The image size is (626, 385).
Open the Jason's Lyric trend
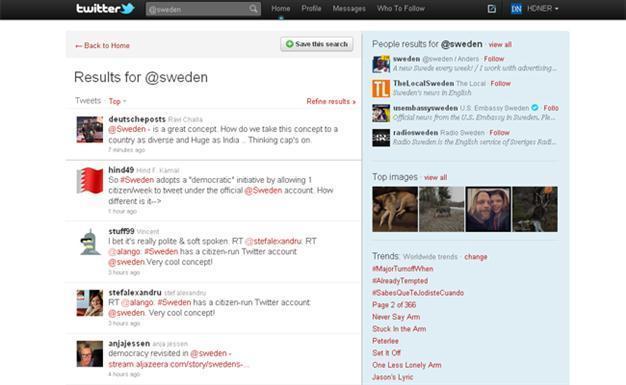click(392, 377)
